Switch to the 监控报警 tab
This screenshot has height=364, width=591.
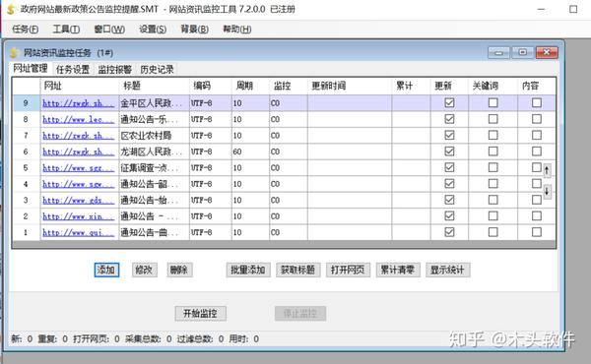(115, 69)
